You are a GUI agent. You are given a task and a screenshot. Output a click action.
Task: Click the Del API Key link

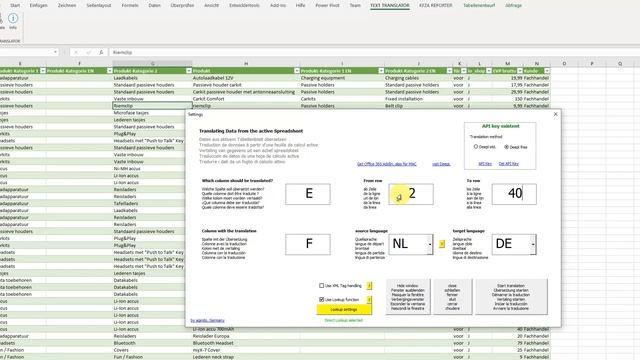tap(509, 164)
